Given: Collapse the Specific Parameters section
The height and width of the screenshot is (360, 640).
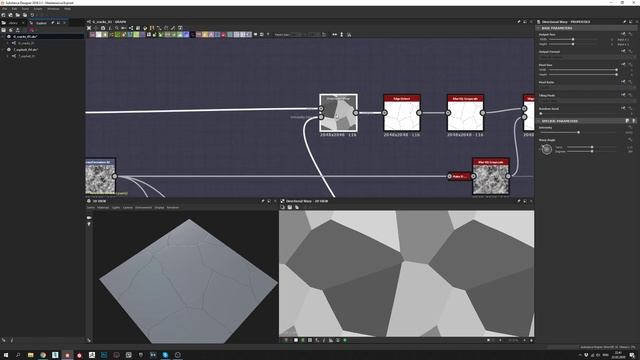Looking at the screenshot, I should [x=539, y=121].
